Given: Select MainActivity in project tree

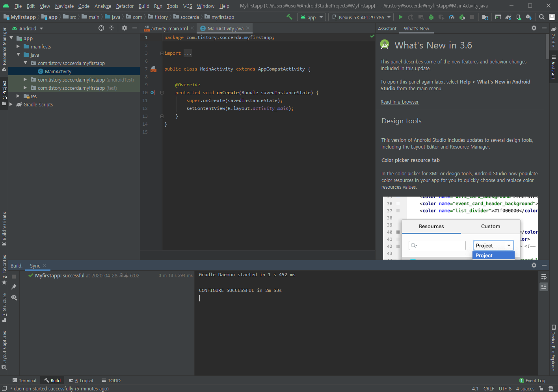Looking at the screenshot, I should tap(74, 71).
